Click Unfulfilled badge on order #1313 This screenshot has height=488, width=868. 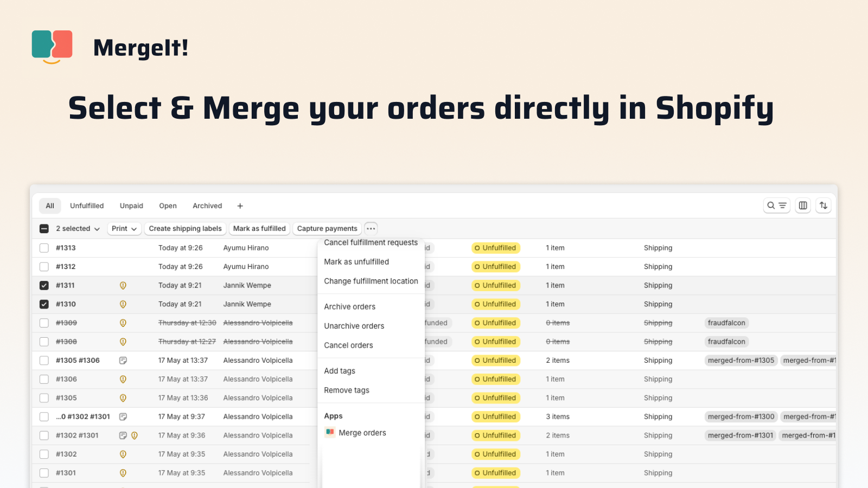coord(496,248)
